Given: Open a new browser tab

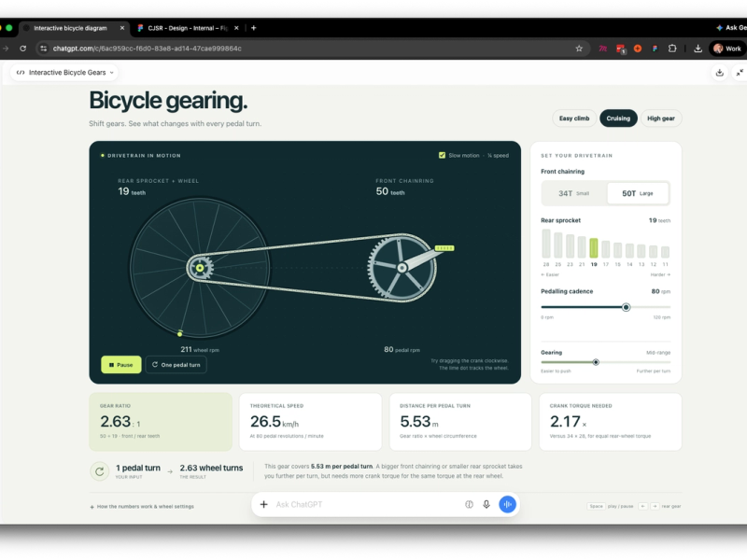Looking at the screenshot, I should click(x=253, y=28).
